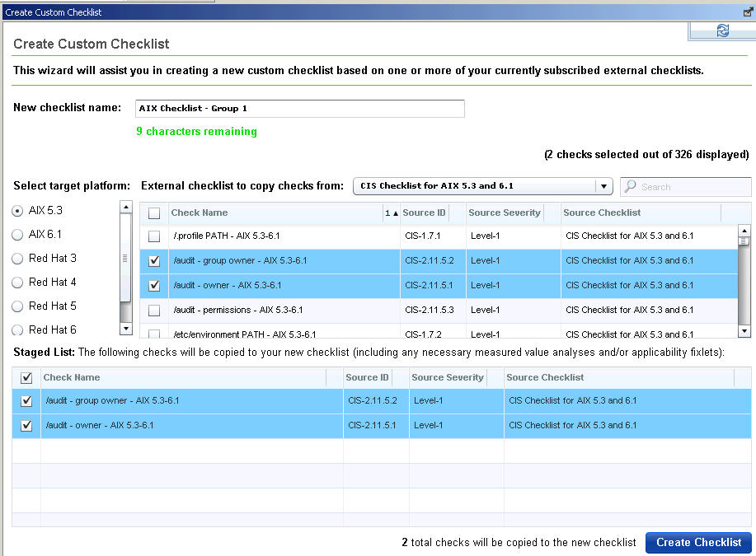Click CIS-2.11.5.3 source ID cell
Image resolution: width=756 pixels, height=556 pixels.
click(x=429, y=310)
